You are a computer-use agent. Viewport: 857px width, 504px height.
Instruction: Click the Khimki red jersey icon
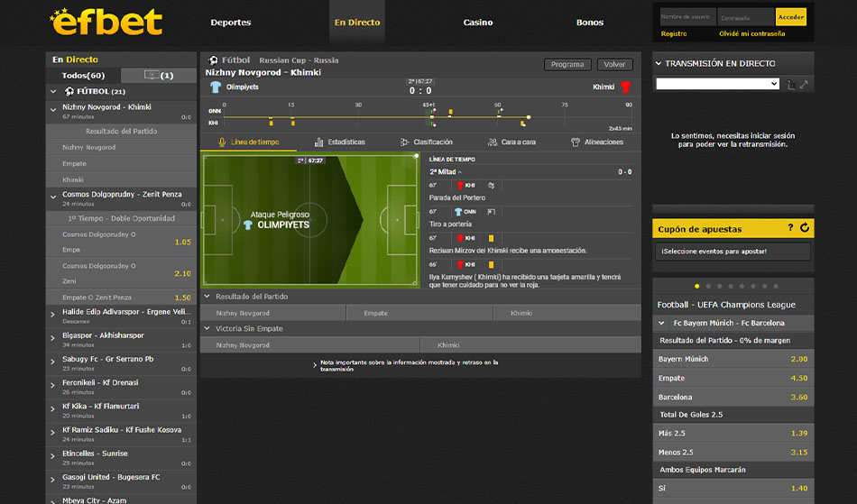coord(626,87)
